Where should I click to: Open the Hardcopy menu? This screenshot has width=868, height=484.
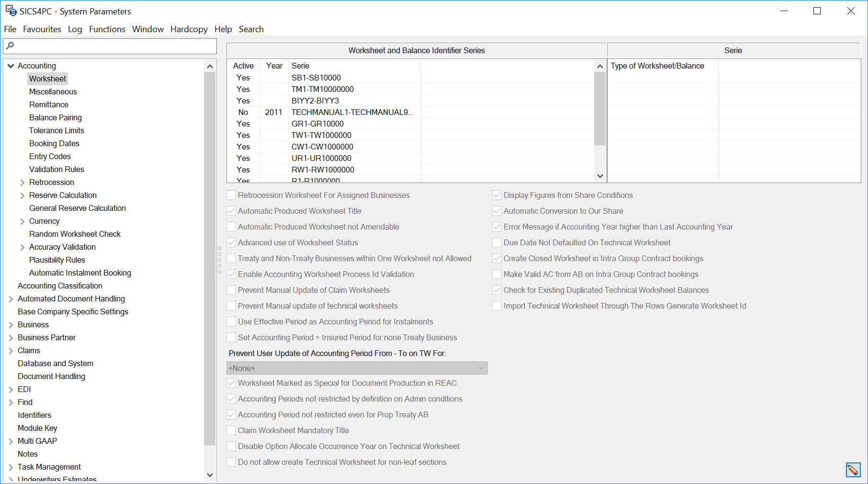click(x=189, y=29)
